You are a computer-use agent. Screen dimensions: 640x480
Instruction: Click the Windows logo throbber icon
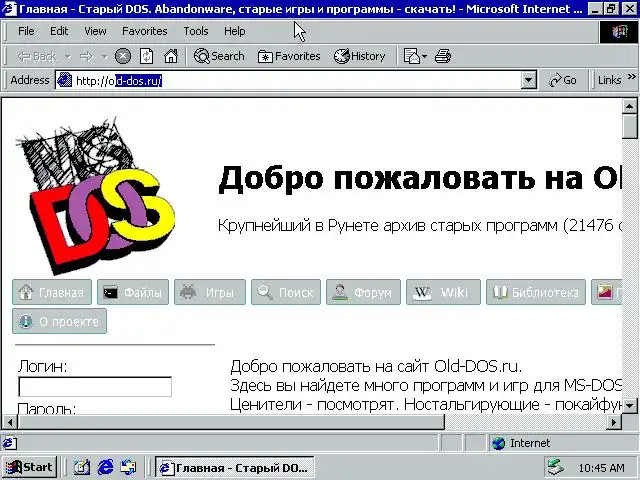[619, 32]
